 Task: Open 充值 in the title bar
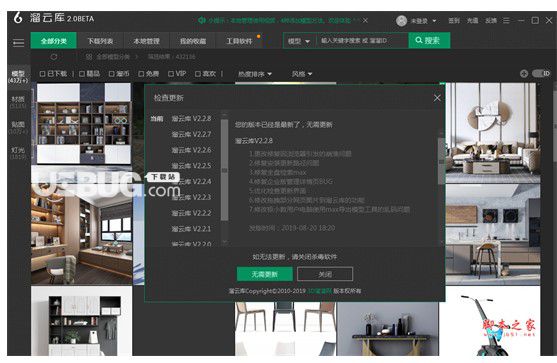[472, 21]
